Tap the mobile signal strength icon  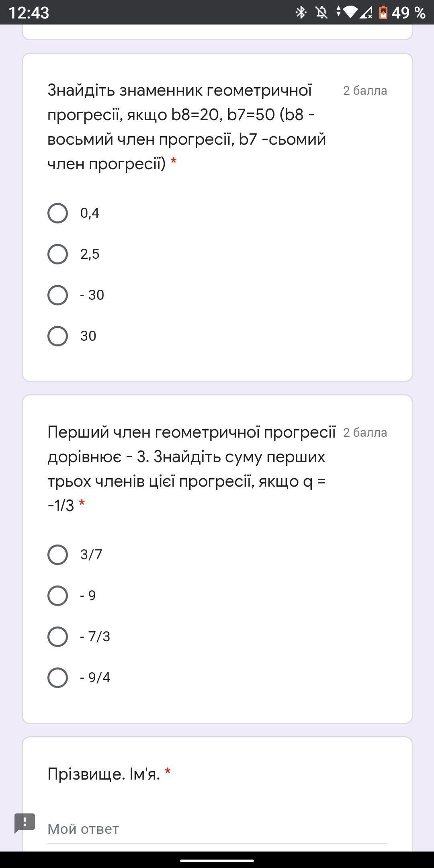pos(366,12)
